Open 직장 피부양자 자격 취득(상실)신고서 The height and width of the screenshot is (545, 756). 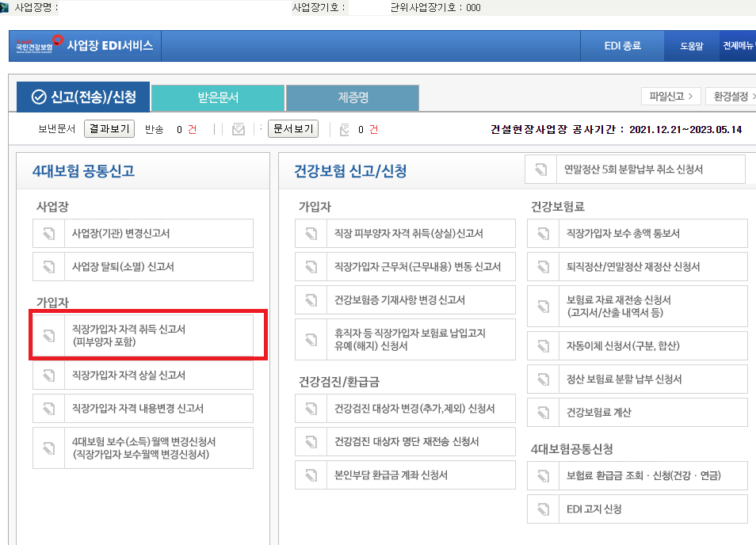(405, 234)
